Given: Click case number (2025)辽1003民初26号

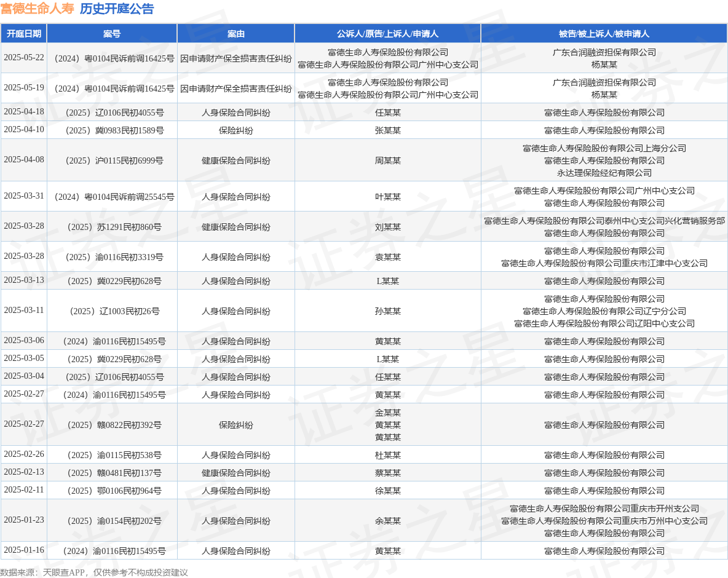Looking at the screenshot, I should pos(113,312).
